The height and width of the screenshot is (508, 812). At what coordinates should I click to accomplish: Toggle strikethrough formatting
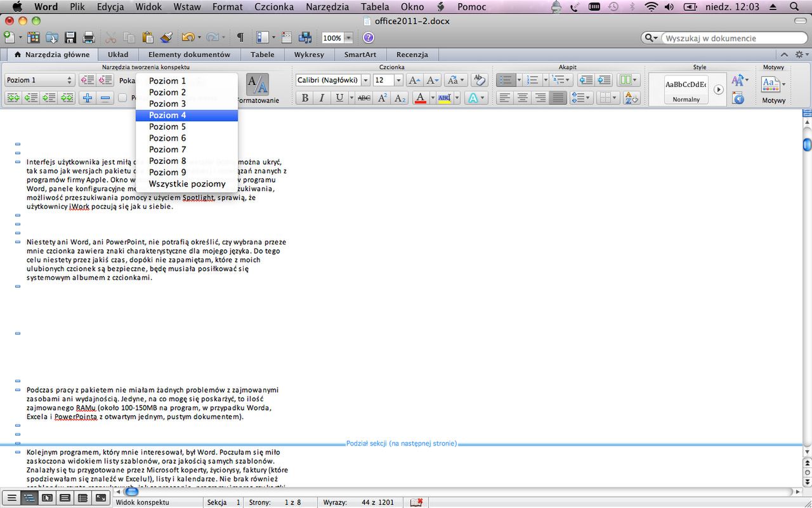click(x=364, y=98)
